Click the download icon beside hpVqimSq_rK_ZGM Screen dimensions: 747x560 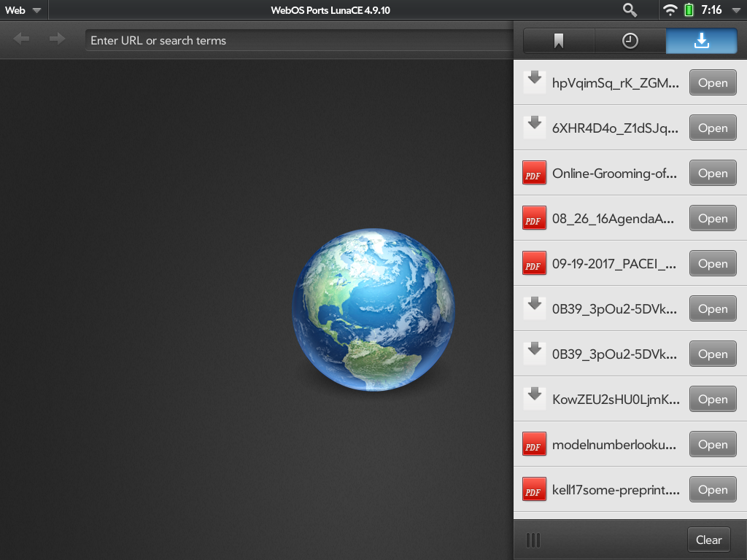click(x=535, y=82)
